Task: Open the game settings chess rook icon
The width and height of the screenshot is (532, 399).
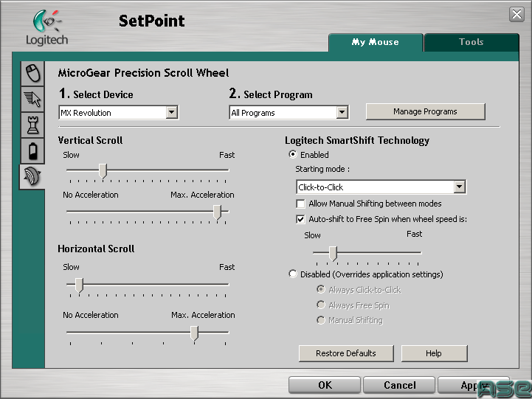Action: 33,125
